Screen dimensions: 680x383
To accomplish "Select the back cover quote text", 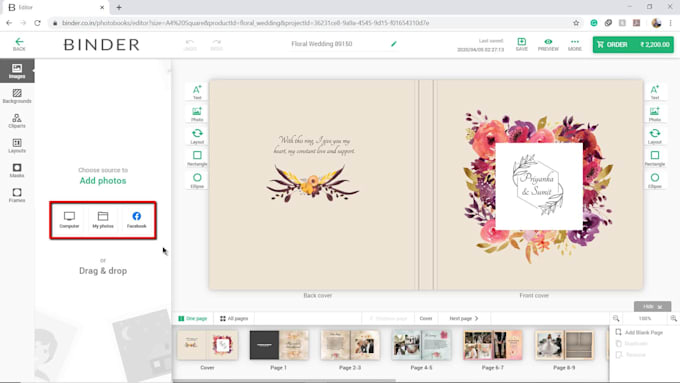I will click(314, 145).
